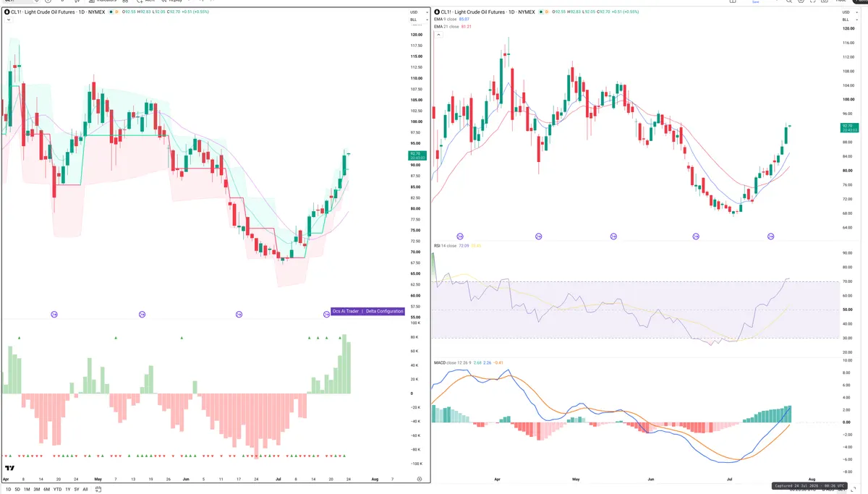Screen dimensions: 868x494
Task: Click the May contract rollover marker in left chart
Action: [142, 314]
